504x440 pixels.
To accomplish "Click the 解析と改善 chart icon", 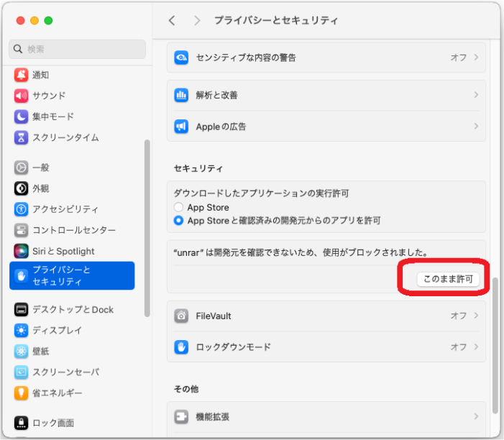I will [x=181, y=95].
